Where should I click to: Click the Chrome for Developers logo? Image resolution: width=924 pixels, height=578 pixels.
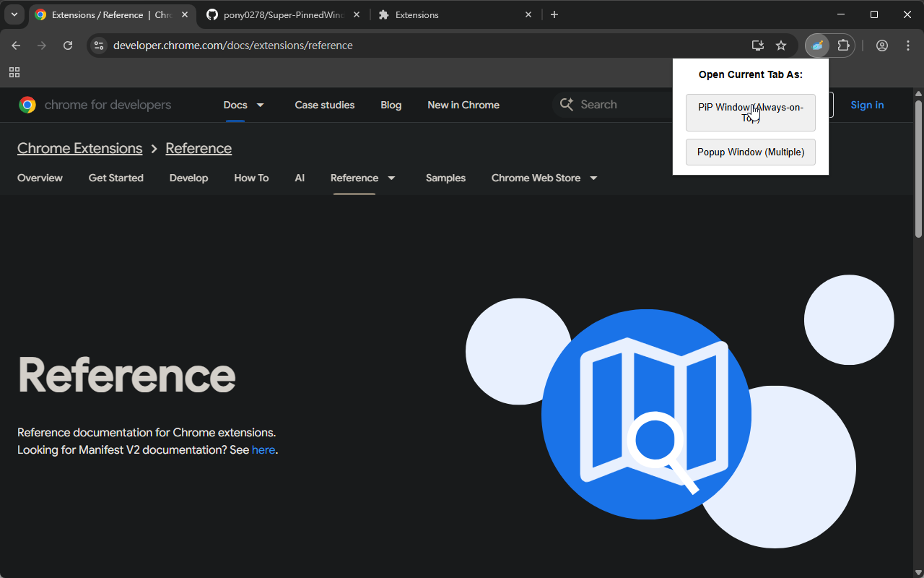pos(95,105)
